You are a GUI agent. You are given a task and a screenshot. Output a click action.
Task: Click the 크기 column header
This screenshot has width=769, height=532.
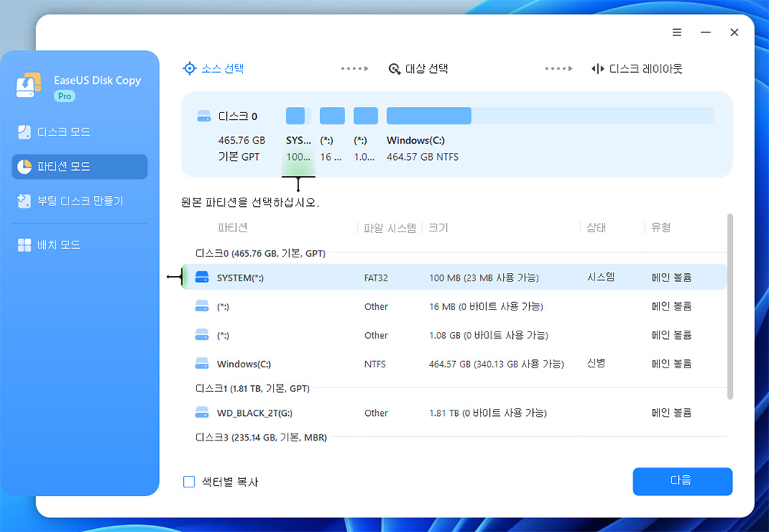point(438,228)
